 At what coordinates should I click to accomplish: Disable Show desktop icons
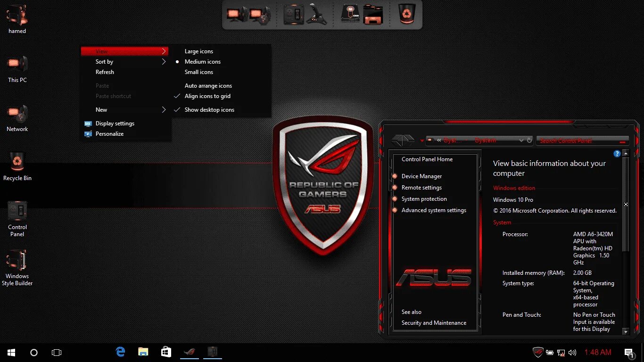209,109
